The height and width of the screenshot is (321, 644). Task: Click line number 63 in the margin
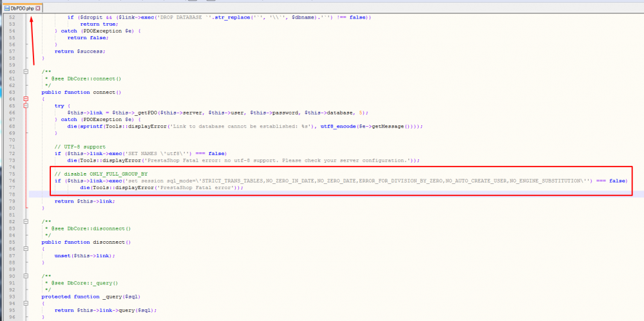(12, 93)
